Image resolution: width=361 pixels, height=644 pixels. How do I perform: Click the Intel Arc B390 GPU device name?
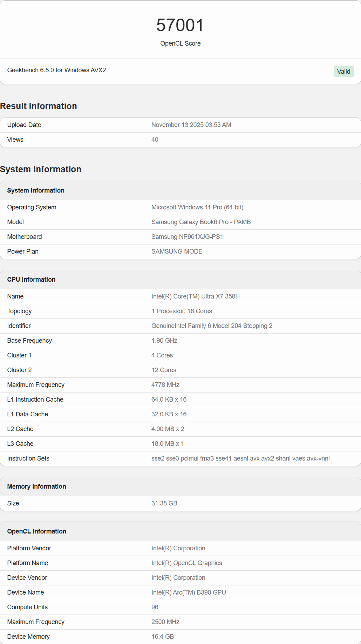point(189,592)
